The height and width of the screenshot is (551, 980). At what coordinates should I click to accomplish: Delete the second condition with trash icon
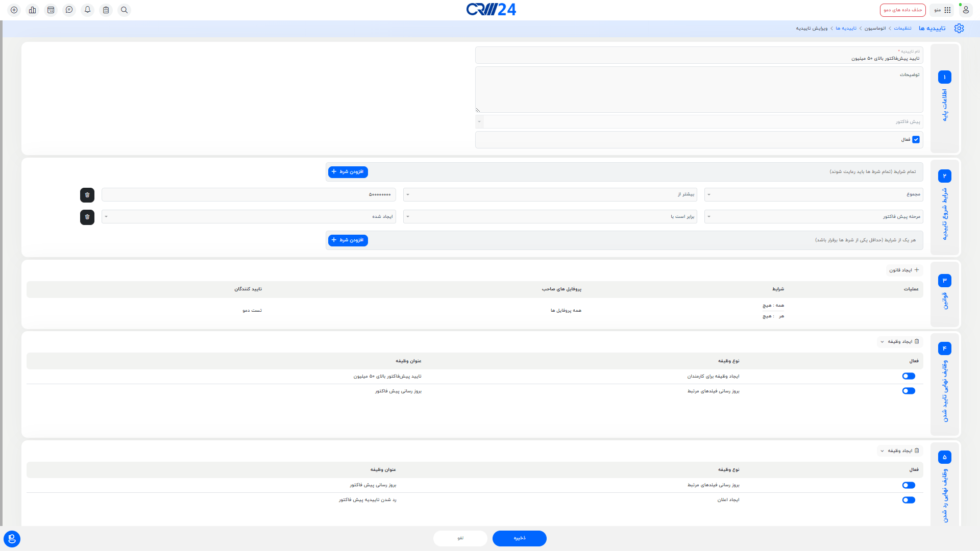tap(87, 217)
